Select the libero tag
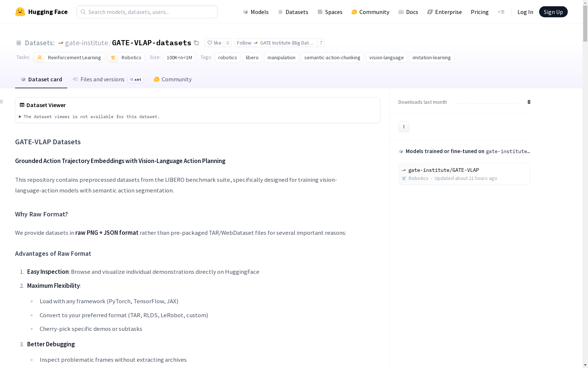 (252, 57)
